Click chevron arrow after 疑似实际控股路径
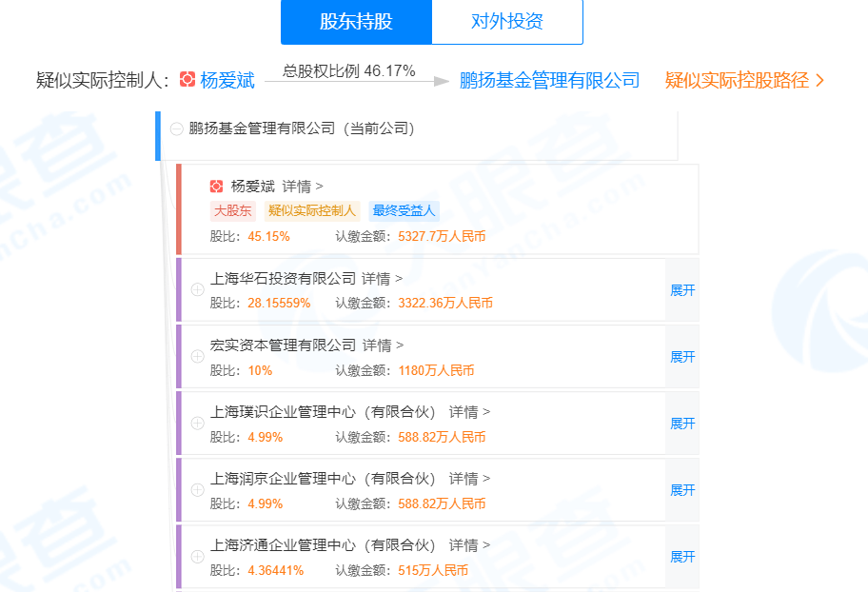This screenshot has width=868, height=592. pos(819,81)
